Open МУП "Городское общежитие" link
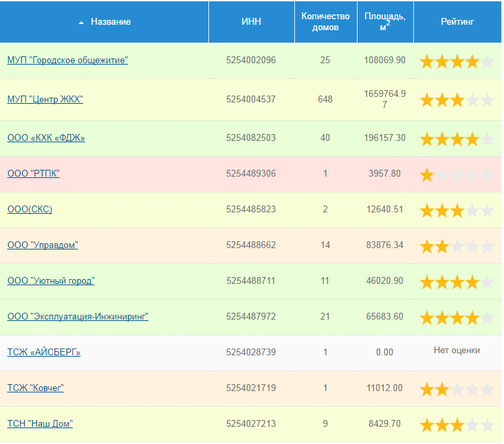Viewport: 504px width, 444px height. pyautogui.click(x=67, y=60)
